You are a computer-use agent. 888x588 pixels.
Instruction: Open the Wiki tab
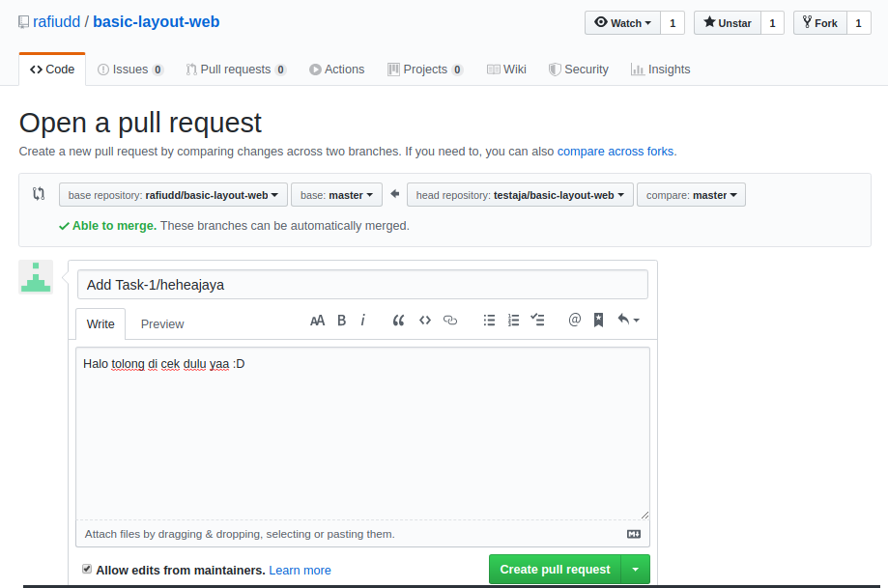pos(507,70)
